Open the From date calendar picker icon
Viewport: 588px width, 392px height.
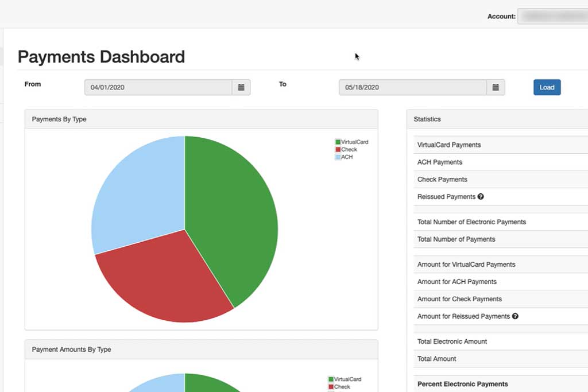pyautogui.click(x=241, y=87)
